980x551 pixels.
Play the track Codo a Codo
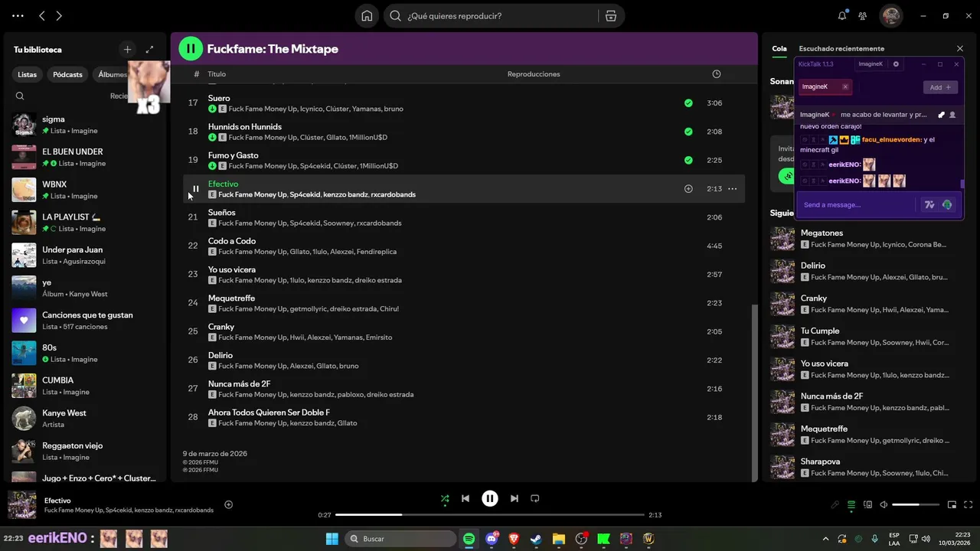[463, 246]
